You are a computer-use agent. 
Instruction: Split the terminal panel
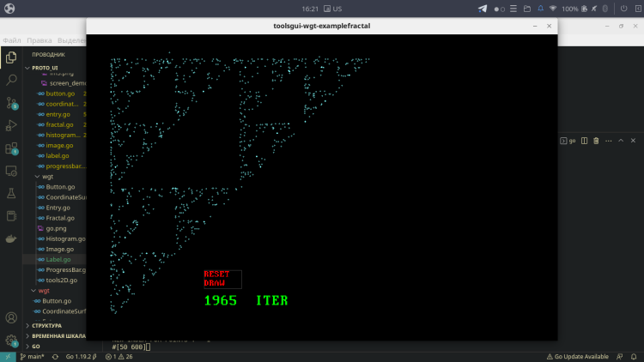tap(584, 141)
